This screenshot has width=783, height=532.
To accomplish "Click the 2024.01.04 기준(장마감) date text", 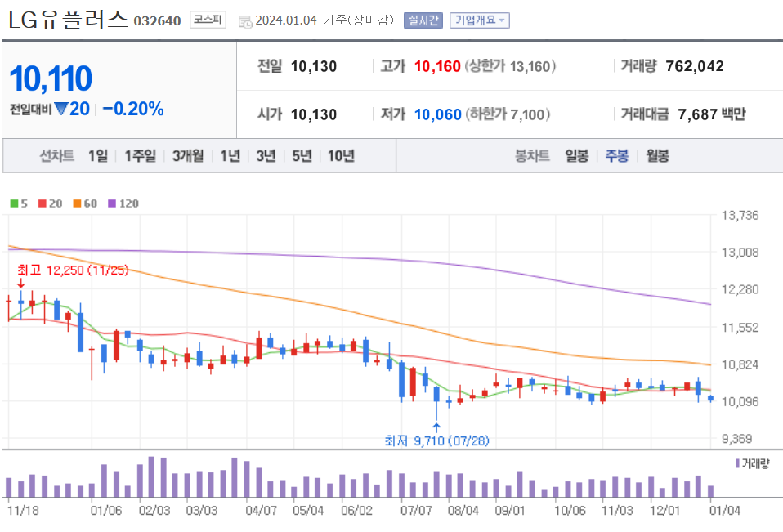I will click(324, 20).
